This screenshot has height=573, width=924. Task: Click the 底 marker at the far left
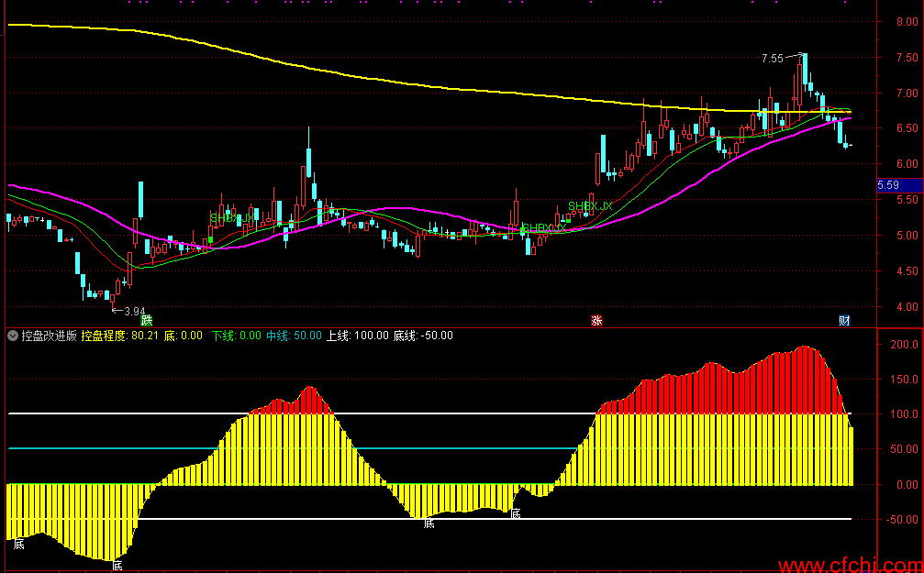click(x=19, y=544)
